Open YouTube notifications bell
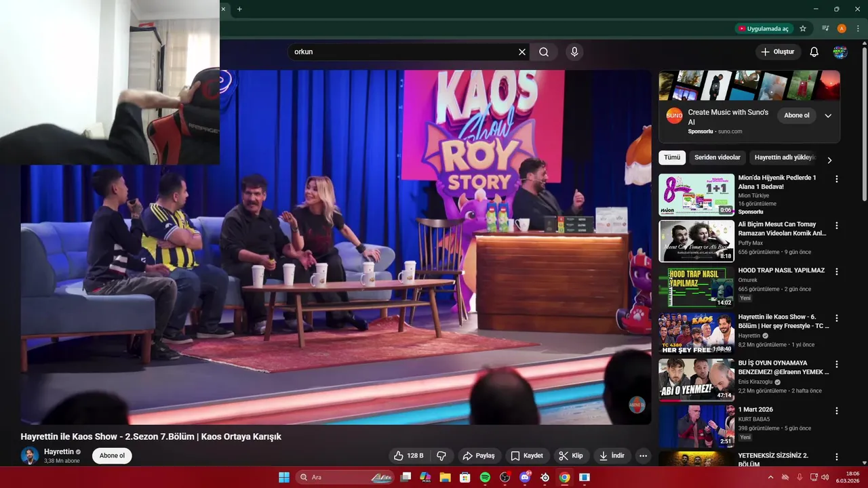Viewport: 868px width, 488px height. [x=814, y=52]
